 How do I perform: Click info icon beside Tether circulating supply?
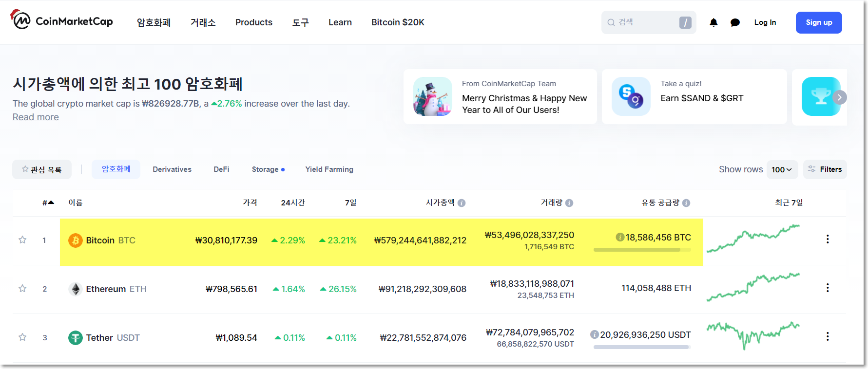tap(594, 334)
